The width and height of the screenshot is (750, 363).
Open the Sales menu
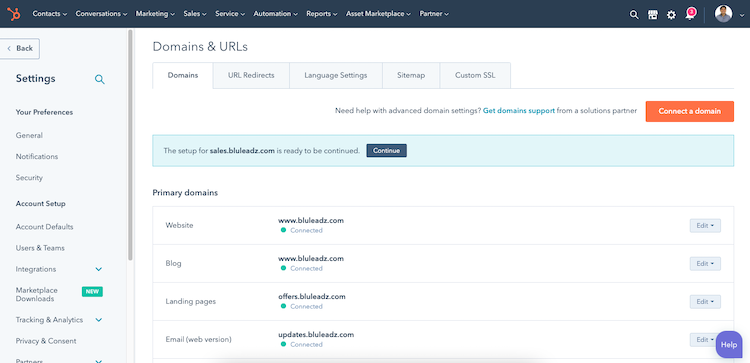(x=195, y=14)
